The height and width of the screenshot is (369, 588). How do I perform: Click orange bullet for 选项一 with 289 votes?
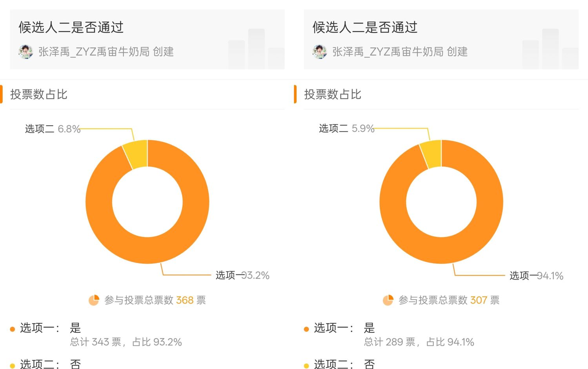click(x=306, y=329)
